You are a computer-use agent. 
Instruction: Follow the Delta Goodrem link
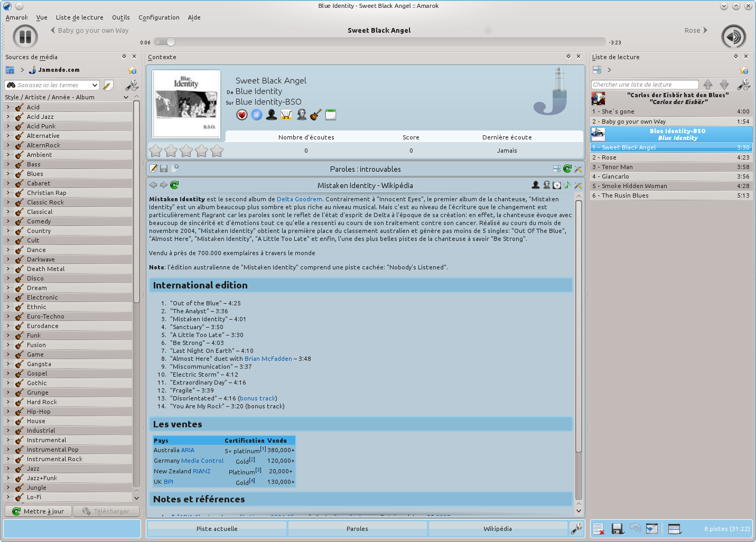click(299, 199)
